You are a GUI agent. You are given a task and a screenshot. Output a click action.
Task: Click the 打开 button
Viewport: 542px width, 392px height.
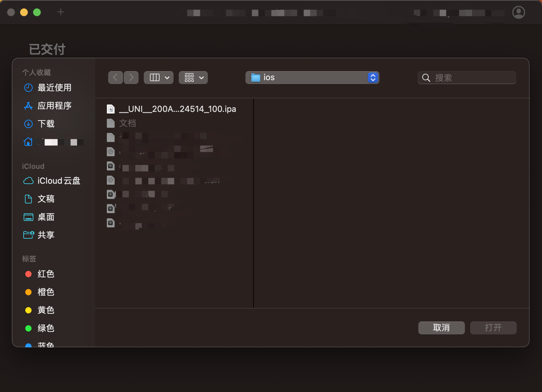493,328
